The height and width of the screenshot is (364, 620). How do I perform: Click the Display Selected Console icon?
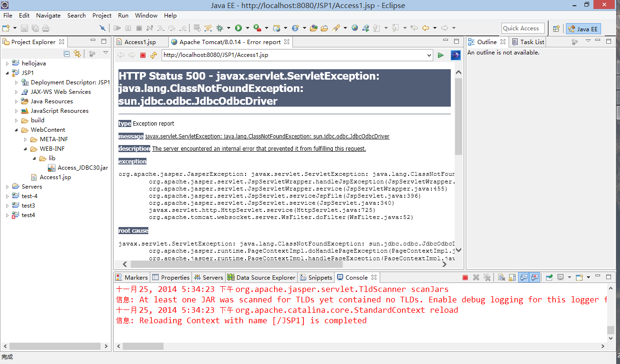tap(561, 277)
